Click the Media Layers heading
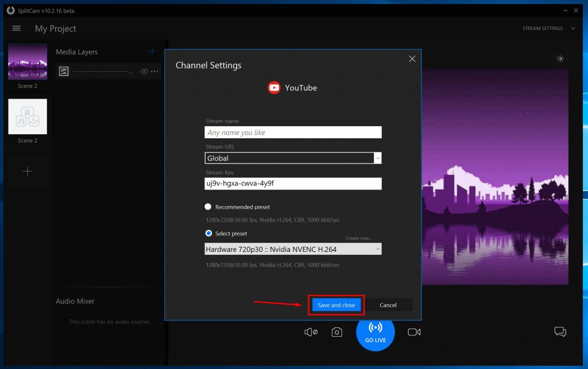The image size is (588, 369). 77,52
